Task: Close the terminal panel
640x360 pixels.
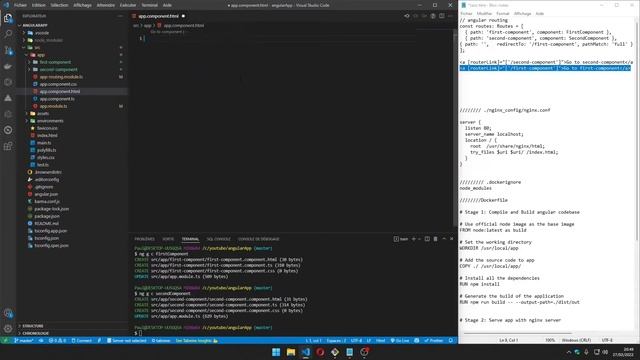Action: point(451,239)
